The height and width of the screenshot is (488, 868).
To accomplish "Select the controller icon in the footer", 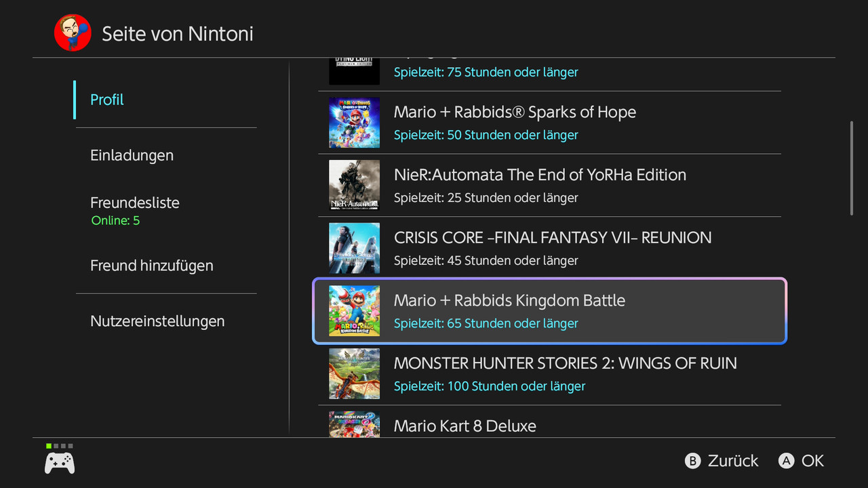I will click(60, 462).
